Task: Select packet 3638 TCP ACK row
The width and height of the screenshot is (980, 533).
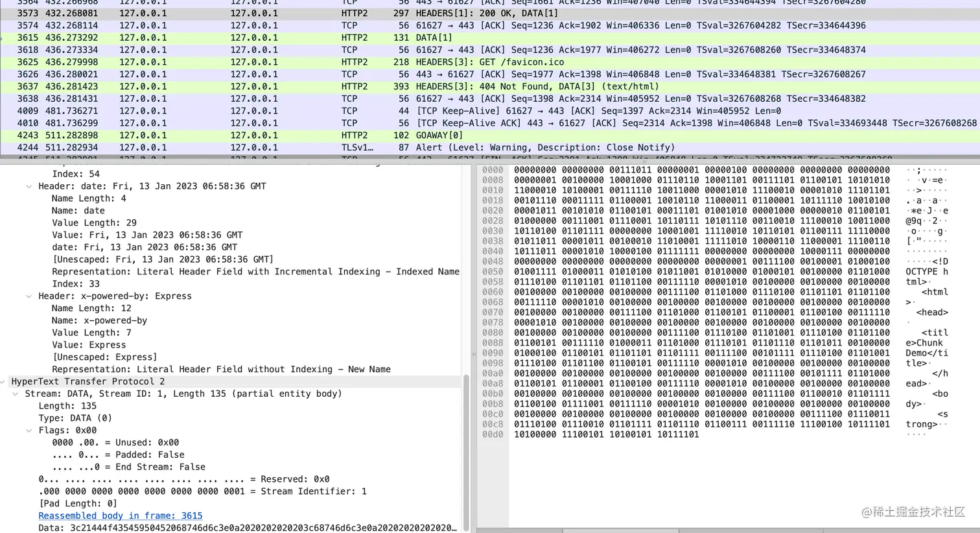Action: click(x=490, y=99)
